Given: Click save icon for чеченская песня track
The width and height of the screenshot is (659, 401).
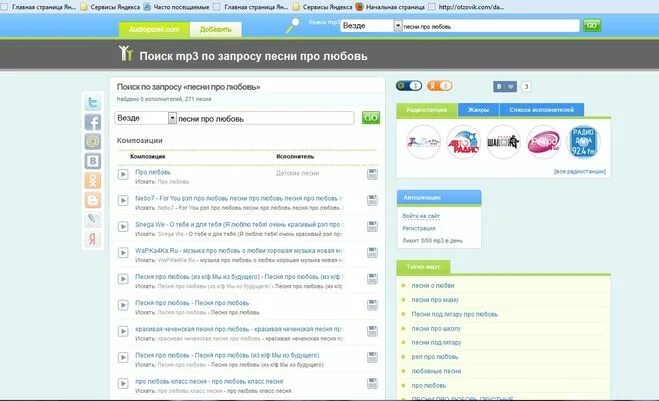Looking at the screenshot, I should tap(372, 331).
